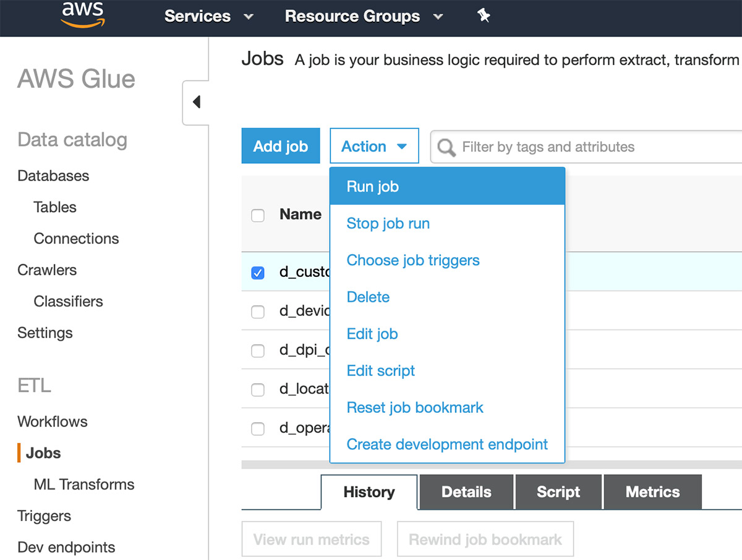Screen dimensions: 742x560
Task: Click the Add job button
Action: (x=281, y=146)
